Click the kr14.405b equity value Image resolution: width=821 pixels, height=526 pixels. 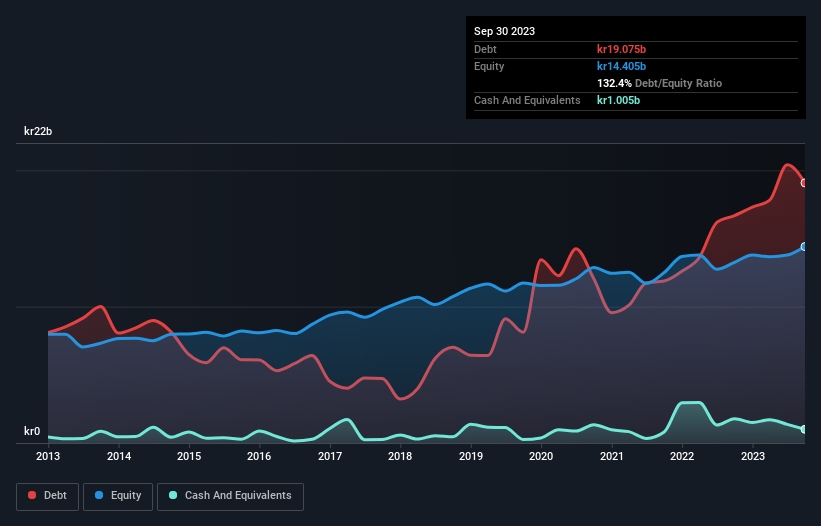[622, 66]
